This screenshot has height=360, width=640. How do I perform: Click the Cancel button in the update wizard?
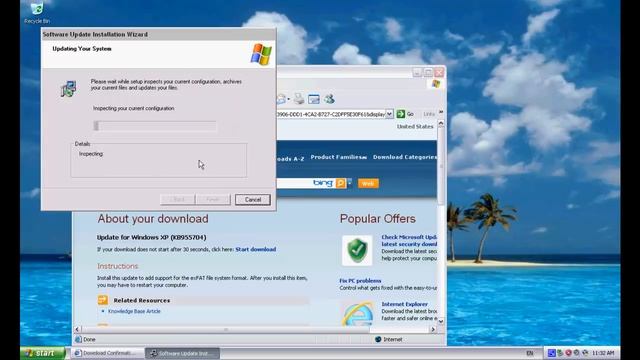[x=253, y=200]
